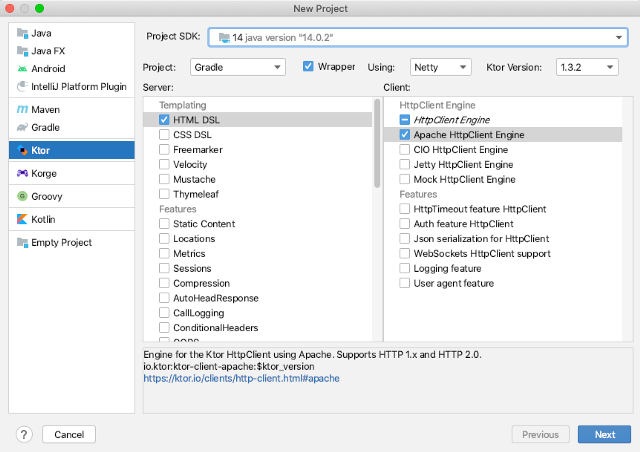Check the client Logging feature box
640x452 pixels.
(404, 268)
